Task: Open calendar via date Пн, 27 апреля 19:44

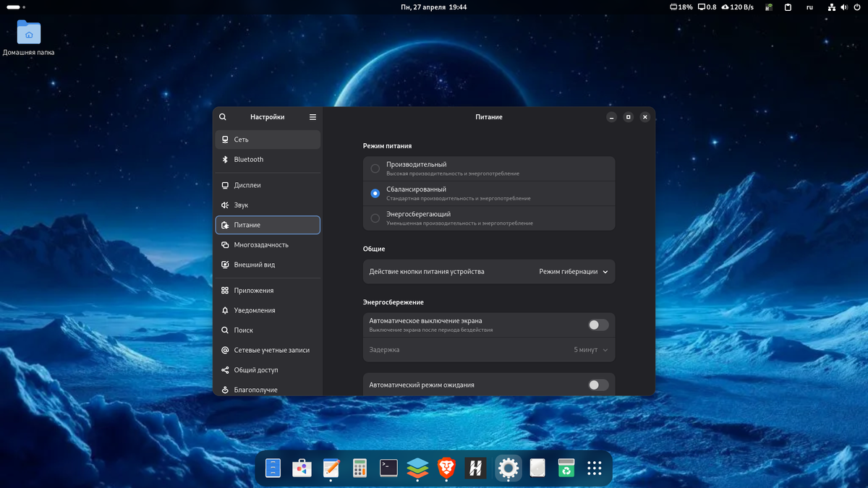Action: coord(433,7)
